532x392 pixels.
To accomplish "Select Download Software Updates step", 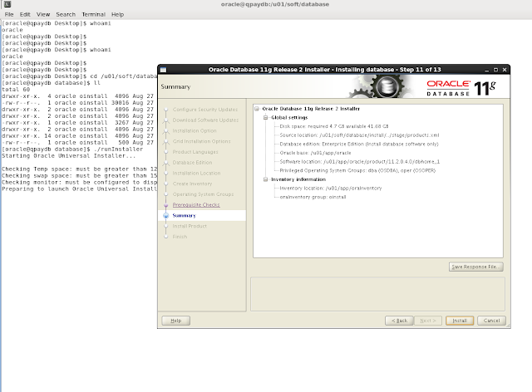I will pos(205,120).
